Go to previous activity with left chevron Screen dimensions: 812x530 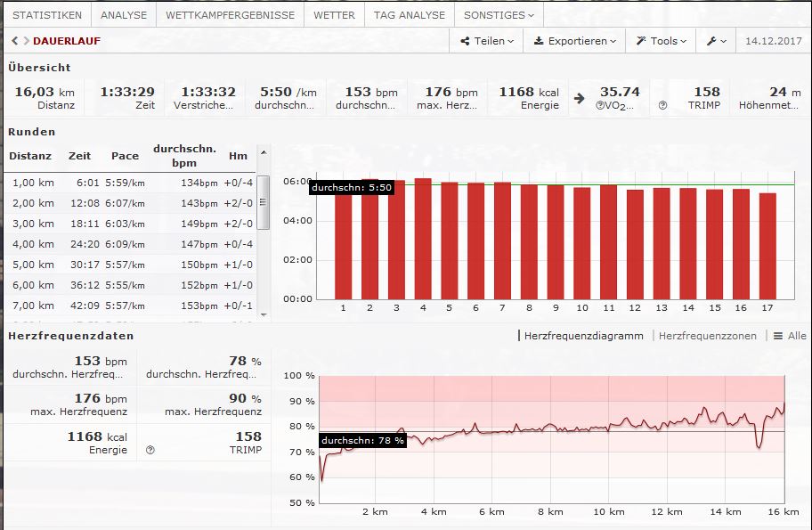point(14,41)
